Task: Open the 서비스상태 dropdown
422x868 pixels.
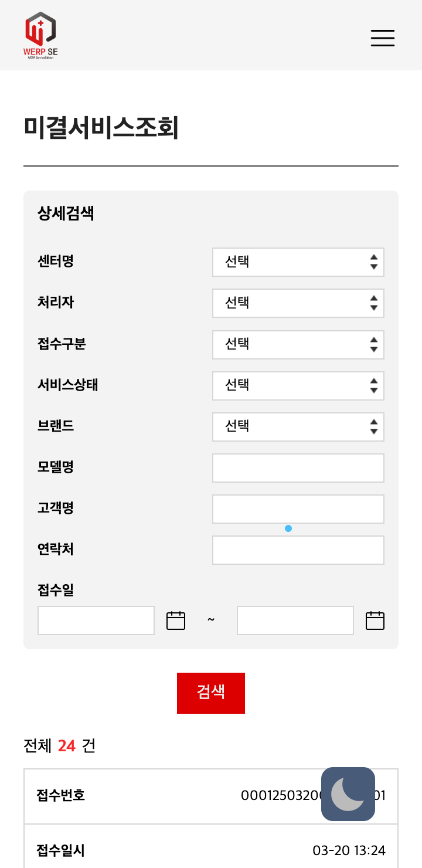Action: click(298, 385)
